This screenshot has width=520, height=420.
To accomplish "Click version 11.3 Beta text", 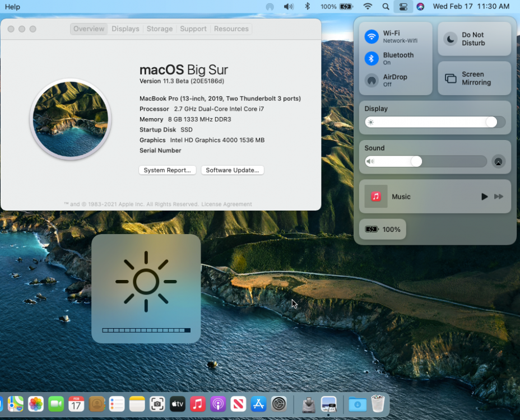I will [x=182, y=81].
